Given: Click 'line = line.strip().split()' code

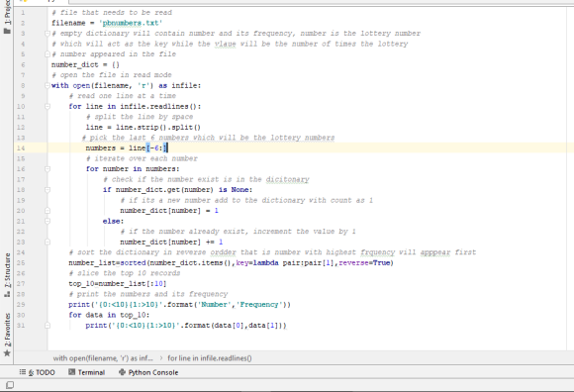Looking at the screenshot, I should click(x=143, y=128).
